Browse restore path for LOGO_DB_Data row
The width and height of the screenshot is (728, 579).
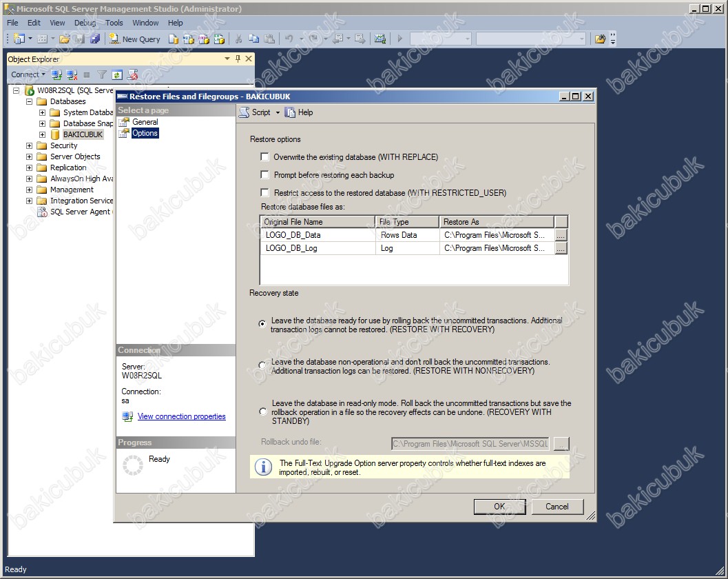click(561, 235)
